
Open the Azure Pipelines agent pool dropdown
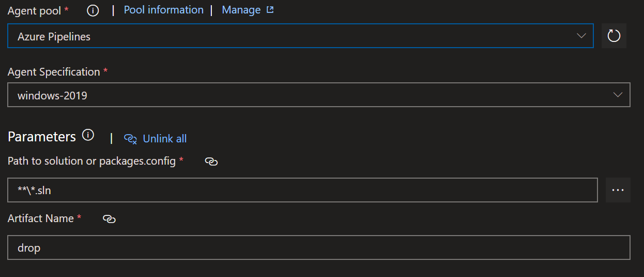click(x=300, y=36)
